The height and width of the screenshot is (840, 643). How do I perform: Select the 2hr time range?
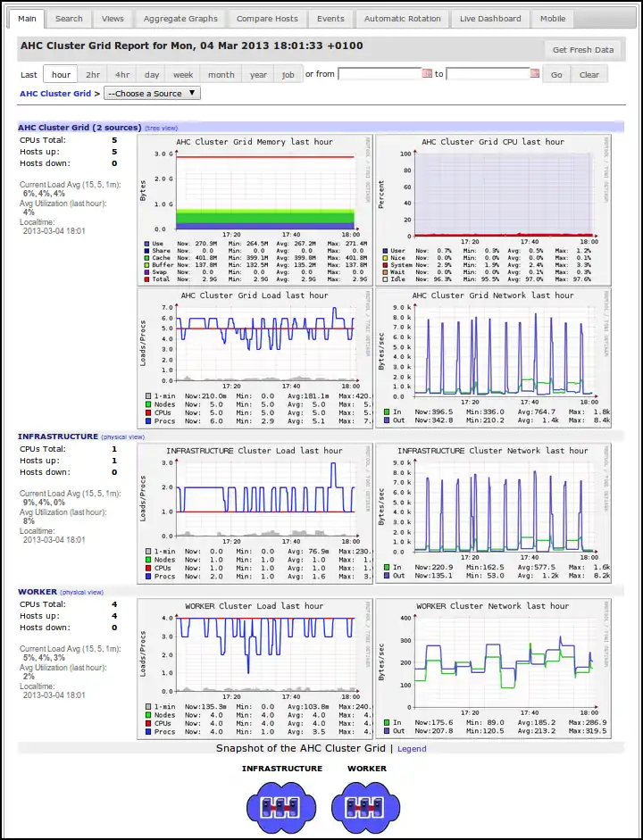click(93, 75)
